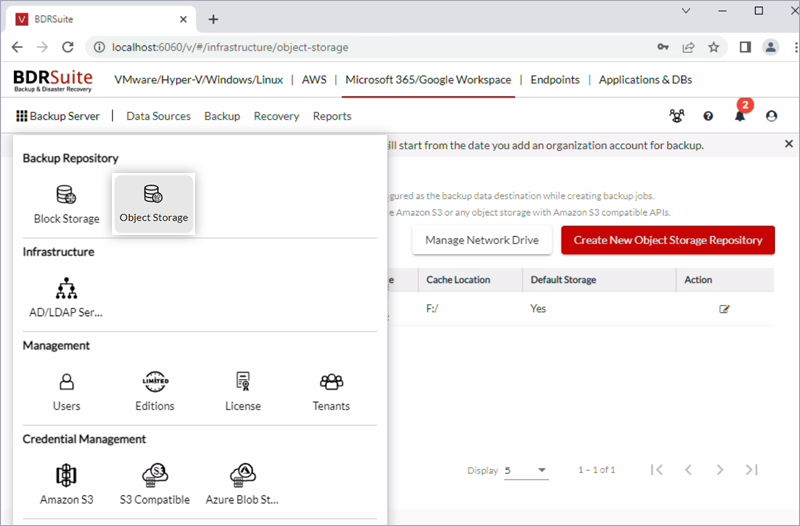Close the BDRSuite browser tab
800x526 pixels.
tap(183, 19)
